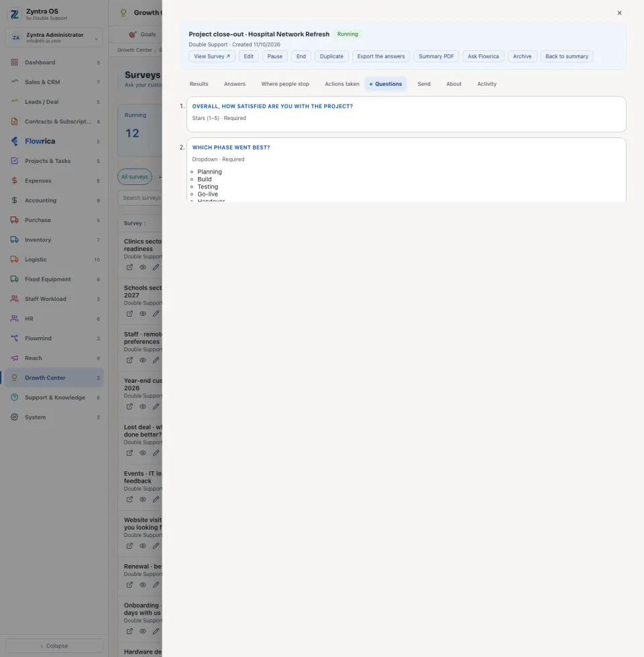644x657 pixels.
Task: Click the Search surveys input field
Action: coord(140,198)
